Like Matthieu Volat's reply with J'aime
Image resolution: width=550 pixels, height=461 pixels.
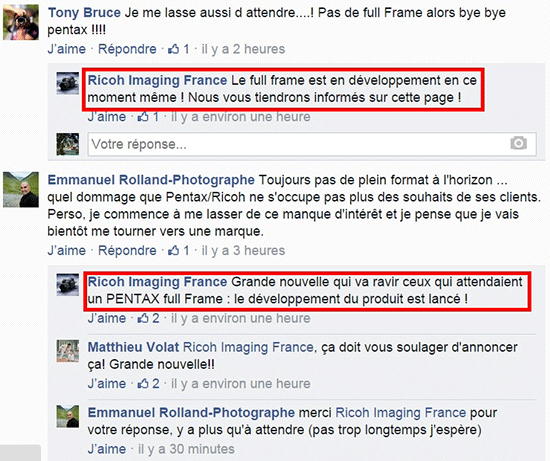[x=107, y=383]
